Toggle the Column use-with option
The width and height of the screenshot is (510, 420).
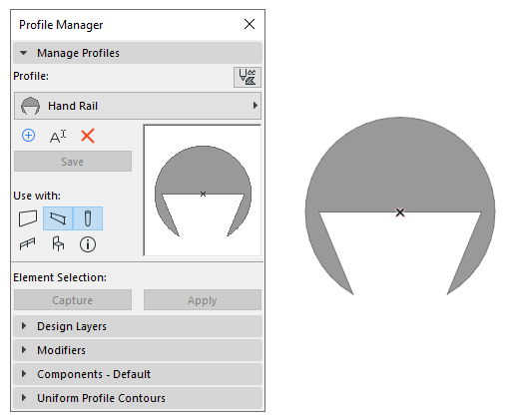pos(88,218)
